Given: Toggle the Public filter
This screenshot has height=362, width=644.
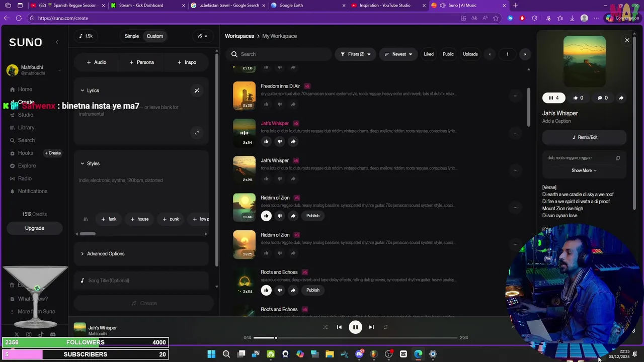Looking at the screenshot, I should tap(448, 54).
